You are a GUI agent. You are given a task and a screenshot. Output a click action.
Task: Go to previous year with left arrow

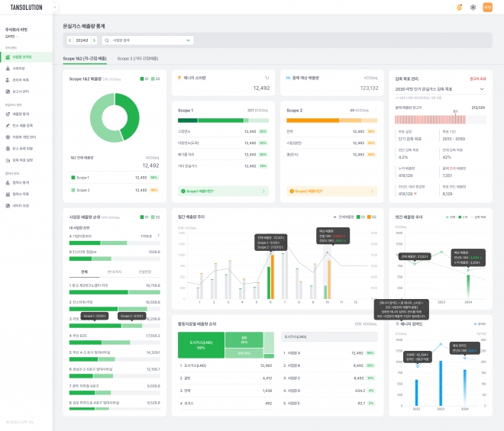click(70, 40)
